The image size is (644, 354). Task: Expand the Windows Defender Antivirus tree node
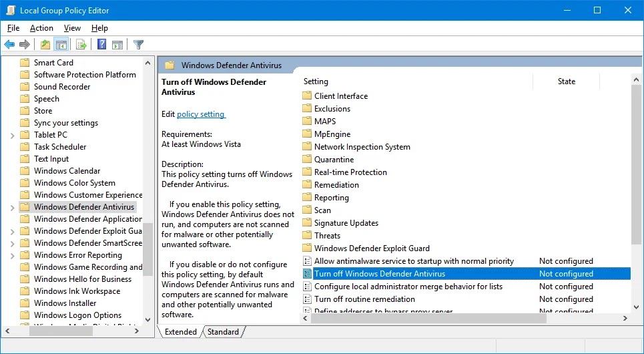[x=12, y=207]
